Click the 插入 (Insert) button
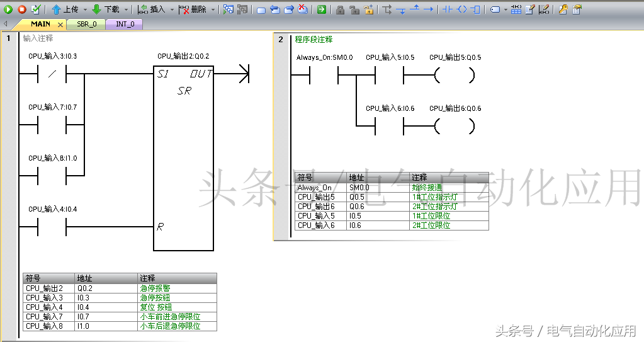644x342 pixels. (151, 9)
